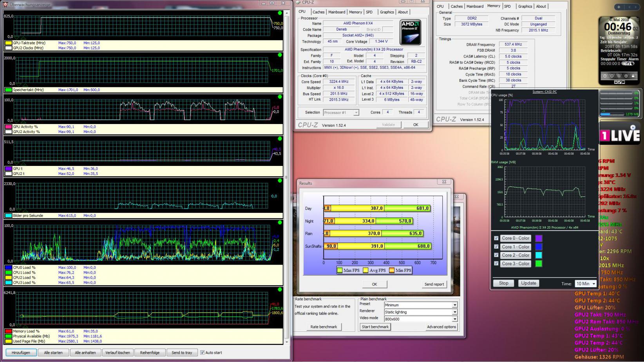Click the lock icon on the clock gadget
The width and height of the screenshot is (644, 362).
[633, 76]
